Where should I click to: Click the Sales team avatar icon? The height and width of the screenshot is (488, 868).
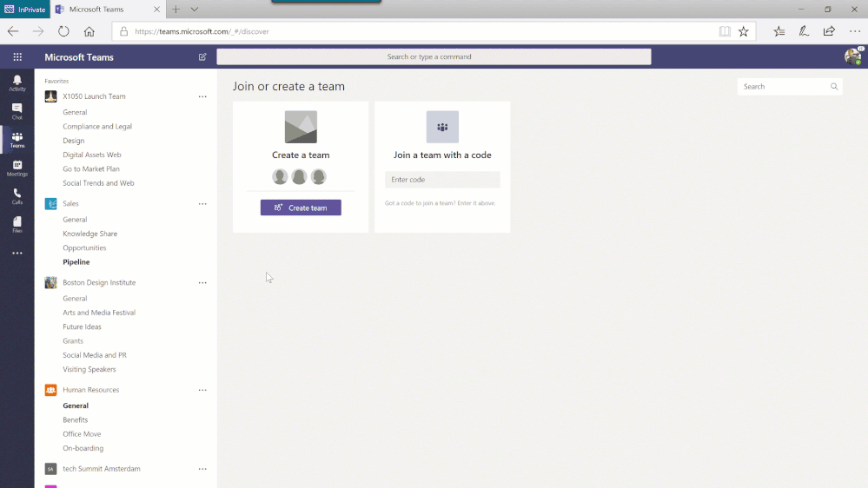pos(51,203)
